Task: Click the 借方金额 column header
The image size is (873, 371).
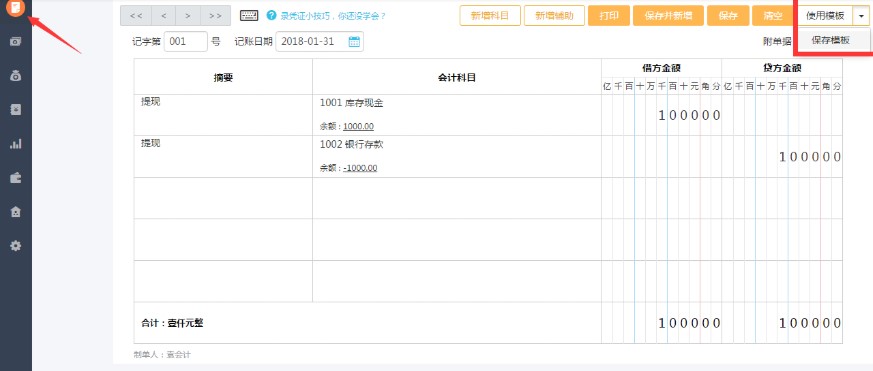Action: tap(661, 69)
